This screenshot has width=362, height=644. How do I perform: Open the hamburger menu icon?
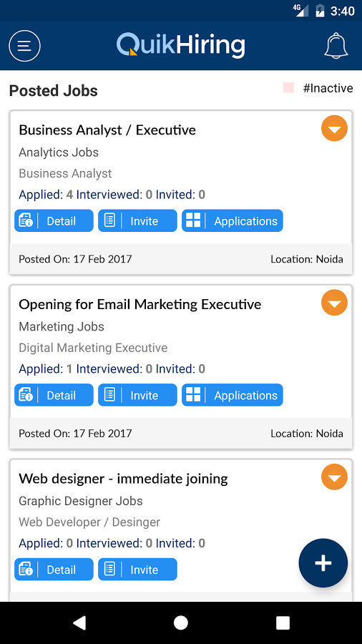click(24, 46)
